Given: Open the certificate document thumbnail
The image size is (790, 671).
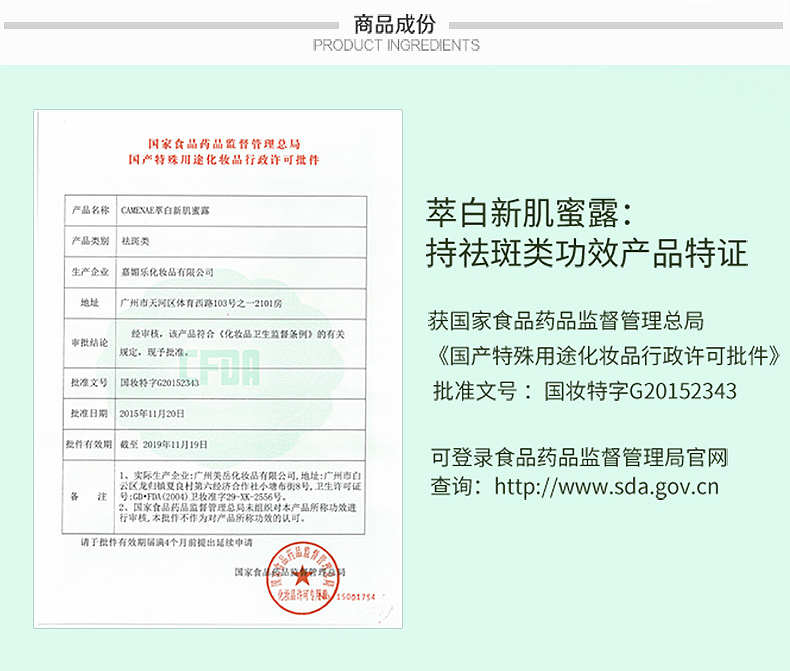Looking at the screenshot, I should pos(218,369).
